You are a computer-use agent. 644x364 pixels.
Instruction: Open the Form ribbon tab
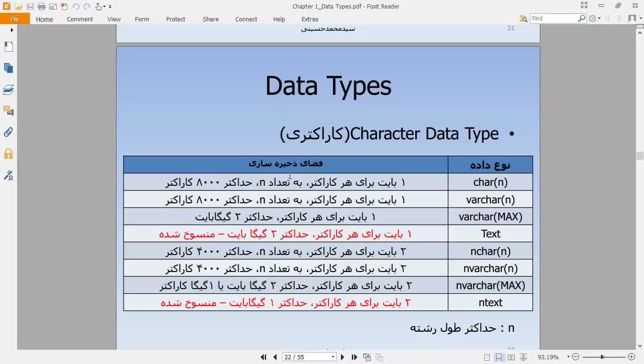click(142, 19)
